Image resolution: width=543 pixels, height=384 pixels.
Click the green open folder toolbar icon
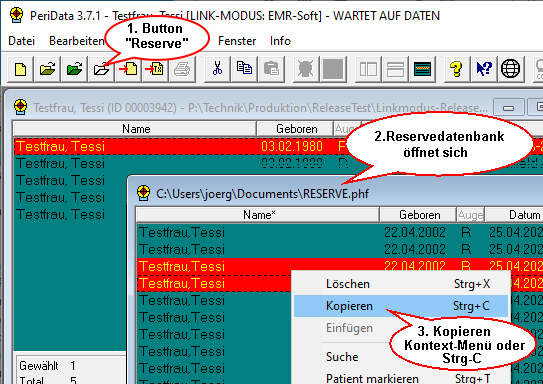click(74, 69)
